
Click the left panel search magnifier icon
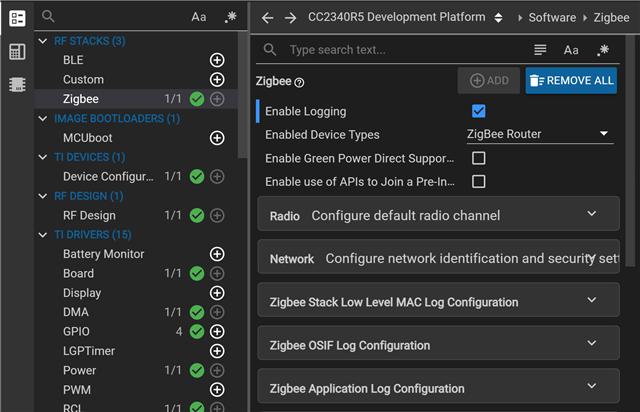(48, 16)
